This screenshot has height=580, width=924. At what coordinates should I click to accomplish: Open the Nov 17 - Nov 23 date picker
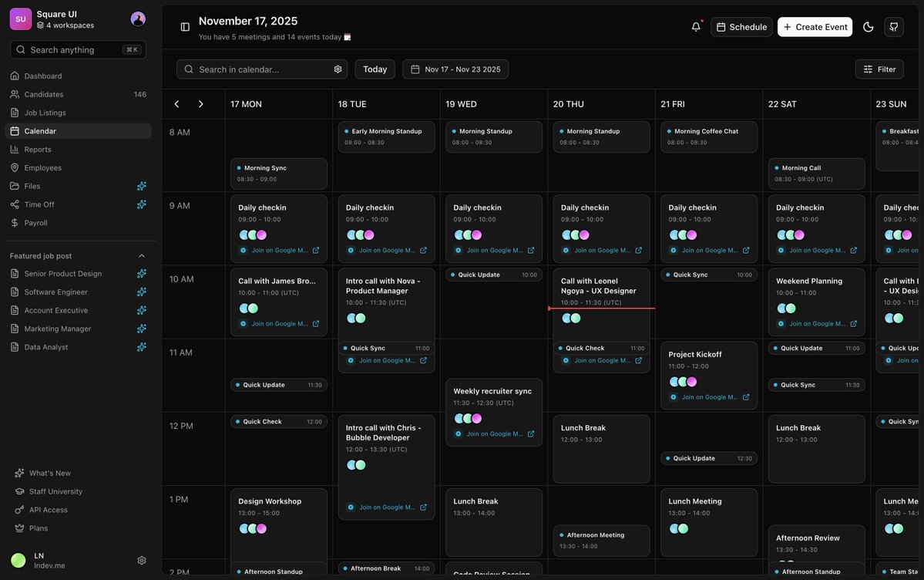455,67
